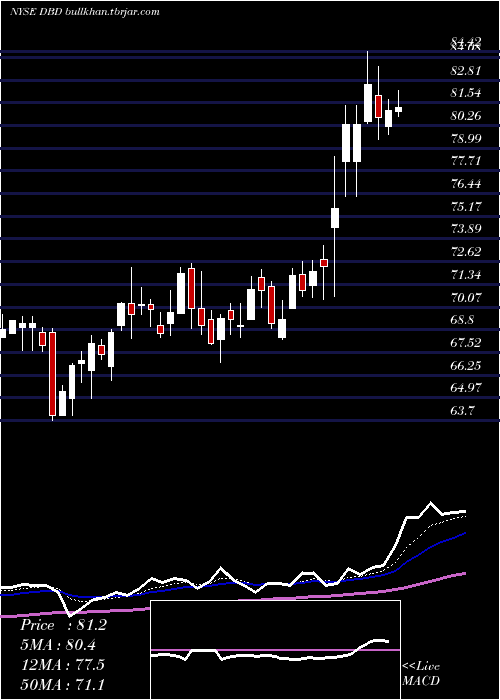Select the 67.52 price axis label
500x700 pixels.
[466, 343]
